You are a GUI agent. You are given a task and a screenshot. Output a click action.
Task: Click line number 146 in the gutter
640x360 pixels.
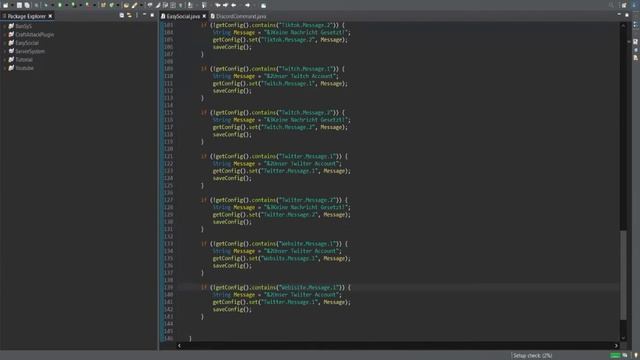coord(168,338)
